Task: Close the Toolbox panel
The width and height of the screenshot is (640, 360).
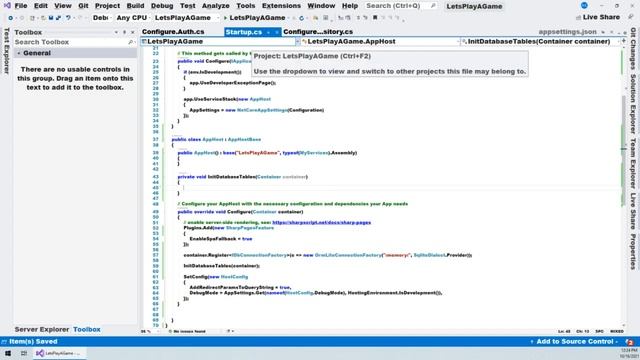Action: tap(133, 32)
